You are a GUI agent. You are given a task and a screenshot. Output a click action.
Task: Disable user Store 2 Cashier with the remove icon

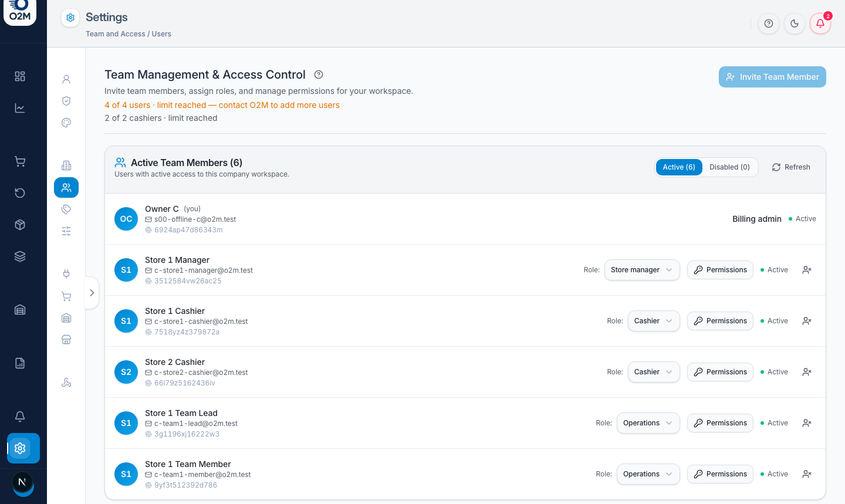pos(807,372)
